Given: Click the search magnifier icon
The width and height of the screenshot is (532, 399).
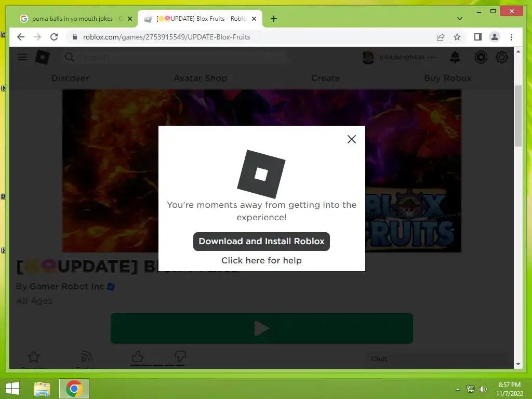Looking at the screenshot, I should click(x=69, y=57).
